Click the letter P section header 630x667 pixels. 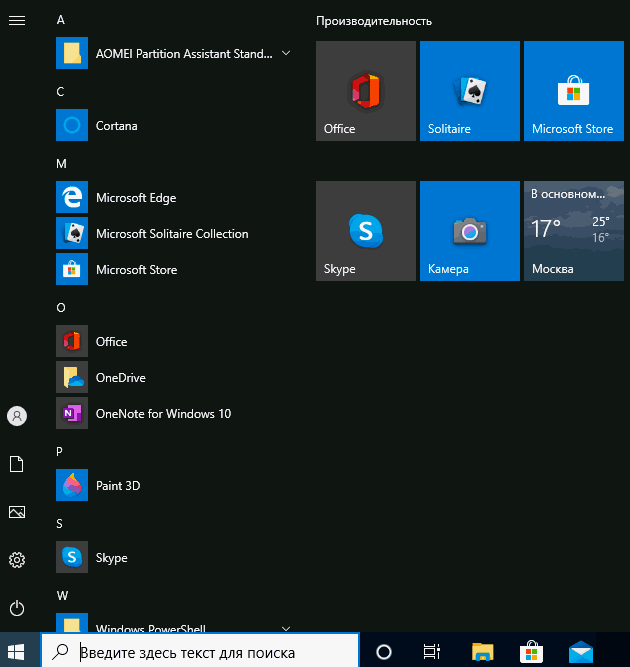click(x=60, y=451)
